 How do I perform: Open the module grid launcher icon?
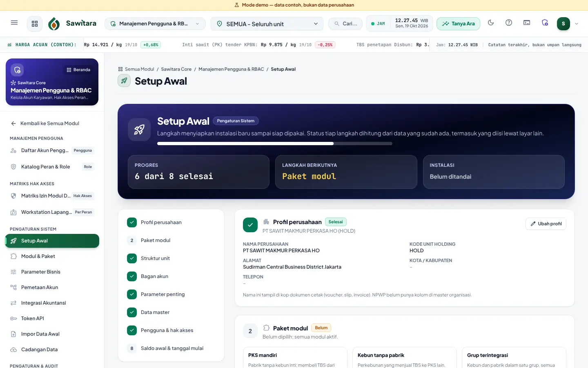tap(35, 24)
